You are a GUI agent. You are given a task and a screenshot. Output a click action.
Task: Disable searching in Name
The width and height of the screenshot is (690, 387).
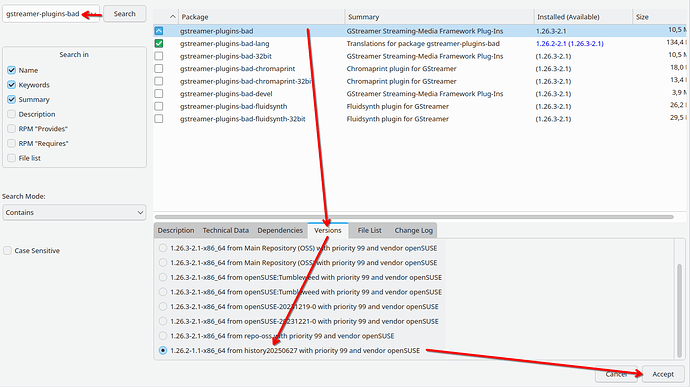pyautogui.click(x=11, y=70)
